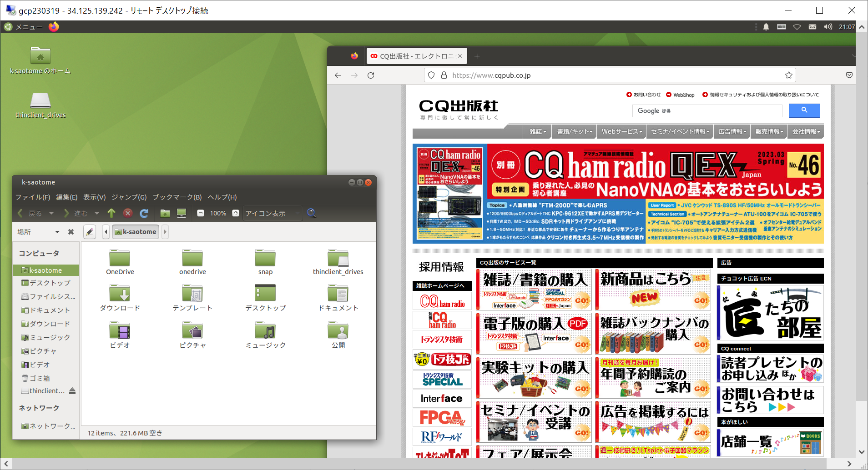
Task: Click the mail envelope icon in system tray
Action: [812, 27]
